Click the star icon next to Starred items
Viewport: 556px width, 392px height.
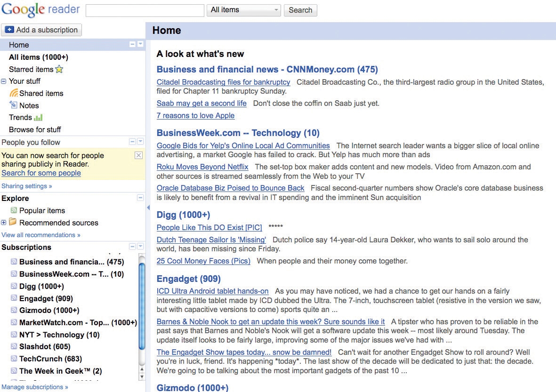coord(58,69)
